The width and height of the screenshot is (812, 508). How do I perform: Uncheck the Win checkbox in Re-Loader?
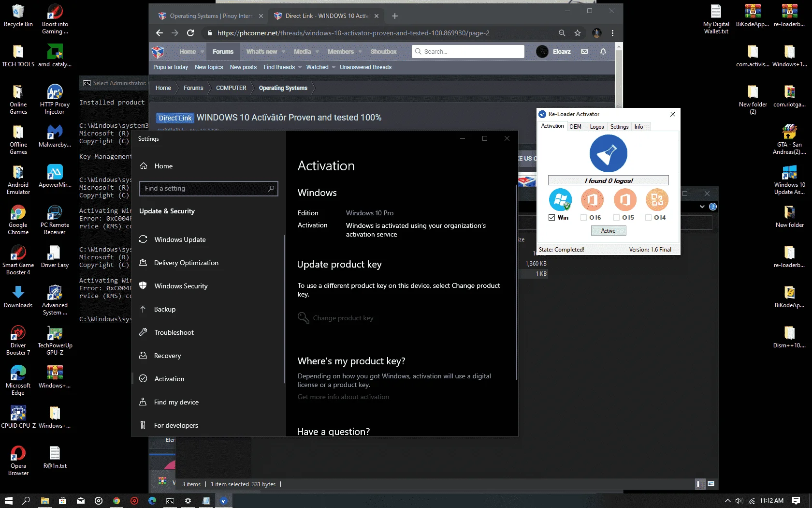click(x=551, y=218)
